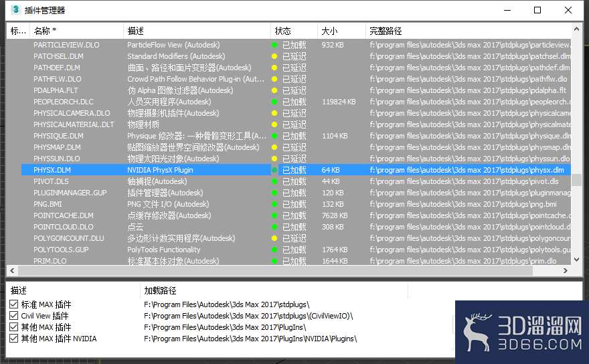Select the PIVOT.DLS plugin

click(x=51, y=181)
